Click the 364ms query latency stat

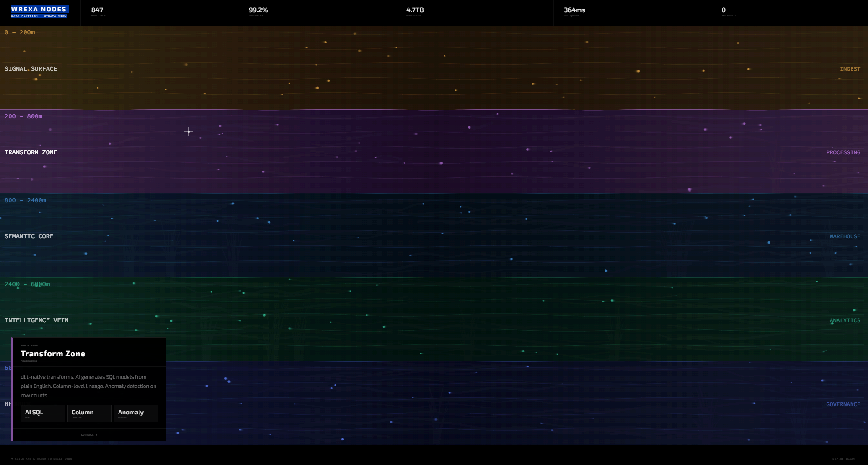click(x=574, y=12)
